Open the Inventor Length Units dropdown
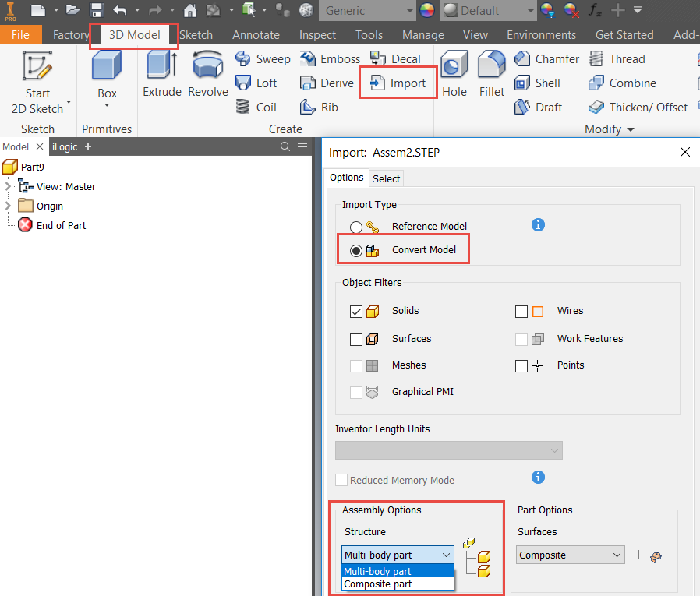 coord(449,450)
